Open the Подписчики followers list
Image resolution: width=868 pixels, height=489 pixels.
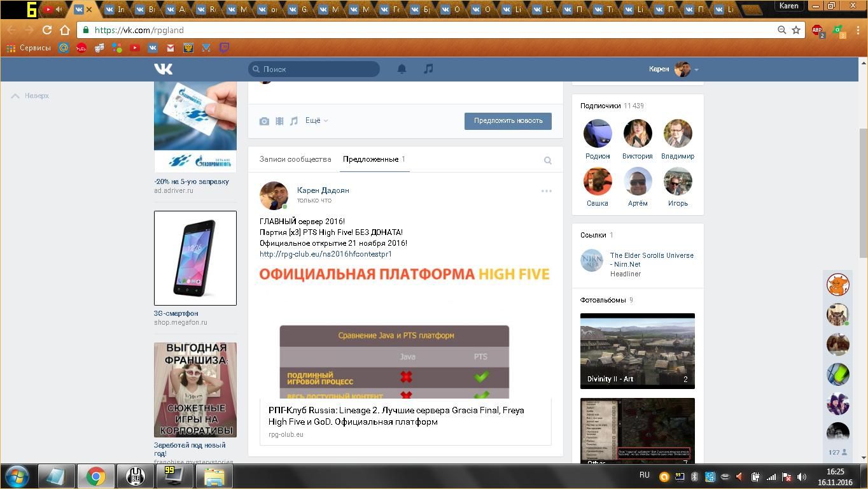[x=600, y=106]
